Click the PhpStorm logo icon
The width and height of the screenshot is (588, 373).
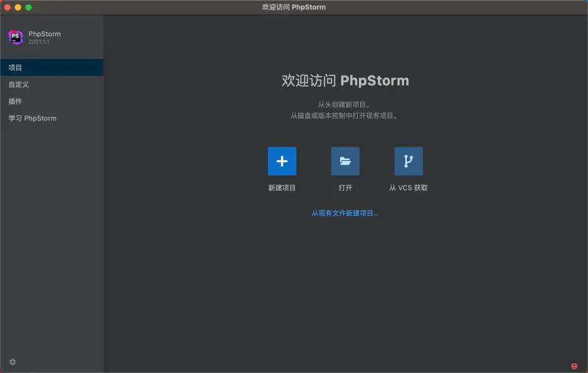(x=16, y=37)
